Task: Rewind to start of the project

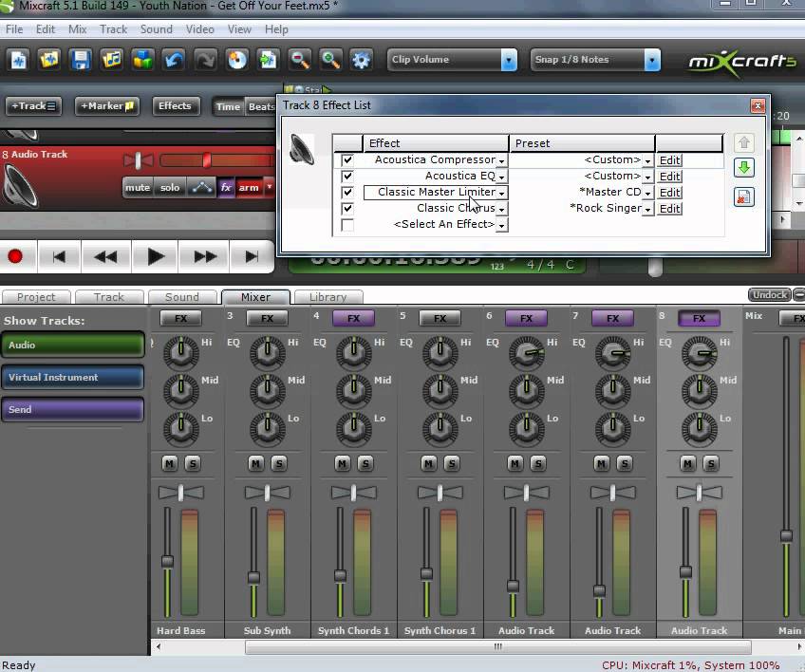Action: point(59,256)
